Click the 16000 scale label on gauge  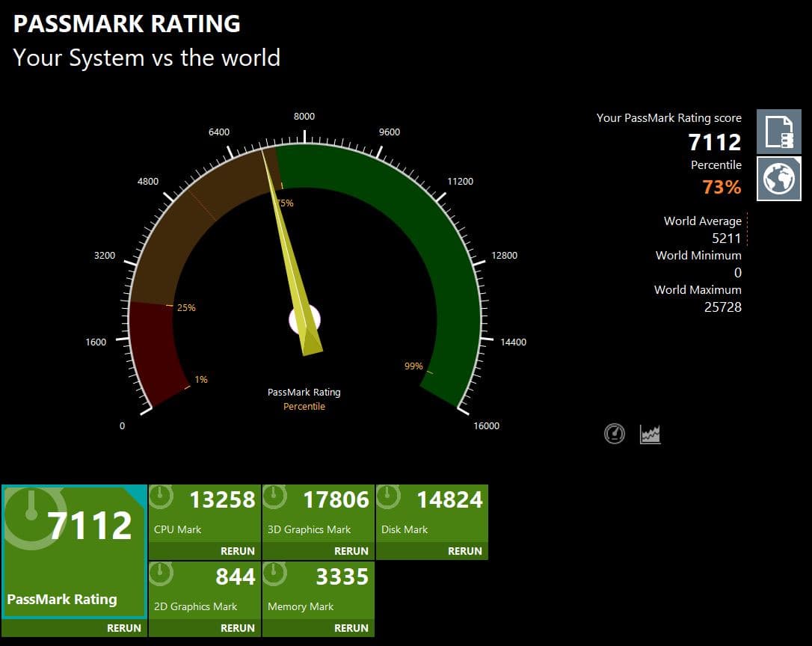[487, 426]
